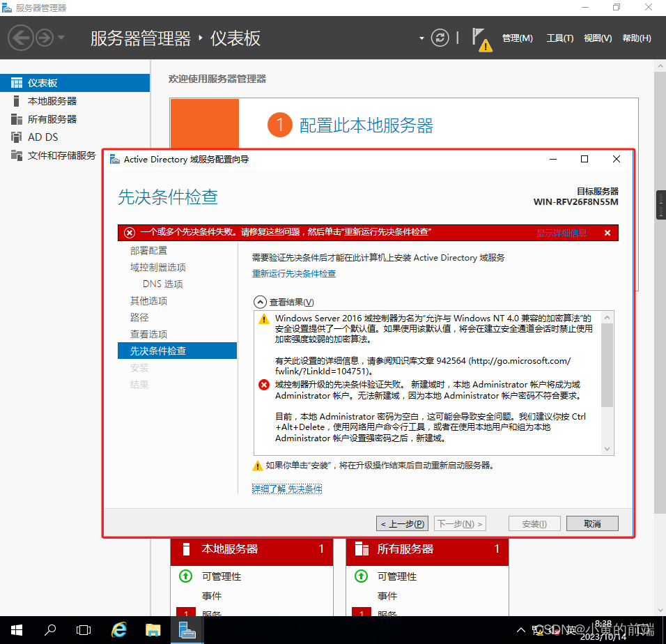The height and width of the screenshot is (644, 666).
Task: Click the 配置此本地服务器 link
Action: (366, 125)
